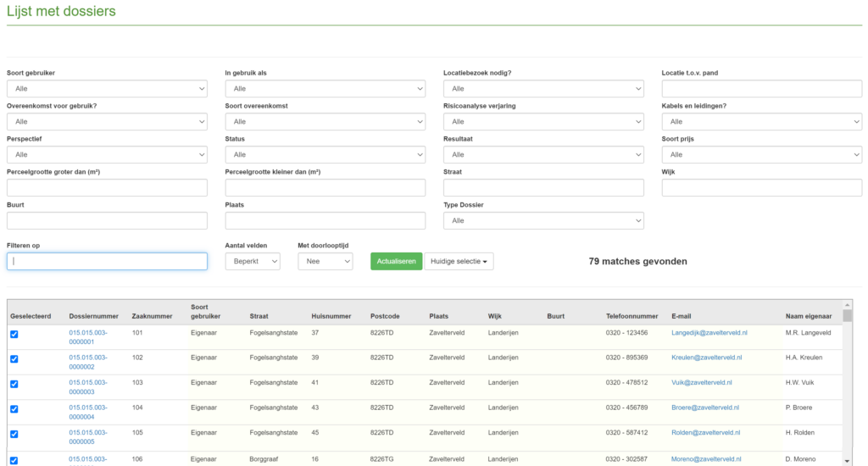Viewport: 868px width, 466px height.
Task: Focus the Perceelgrootte kleiner dan field
Action: (x=325, y=187)
